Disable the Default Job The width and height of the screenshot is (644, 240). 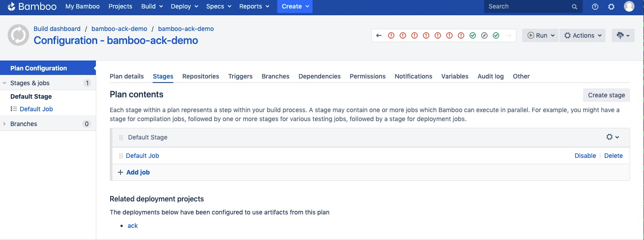[585, 156]
